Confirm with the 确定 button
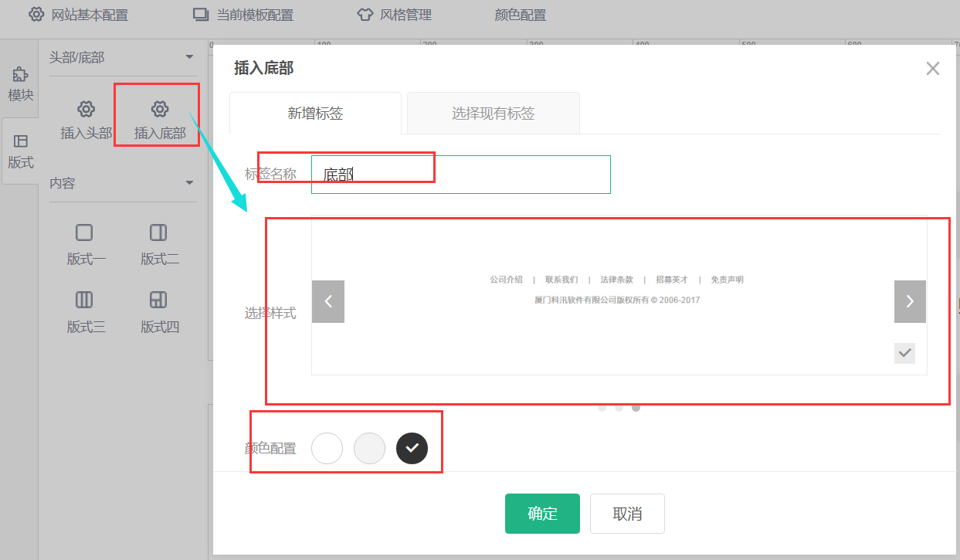This screenshot has height=560, width=960. coord(542,513)
